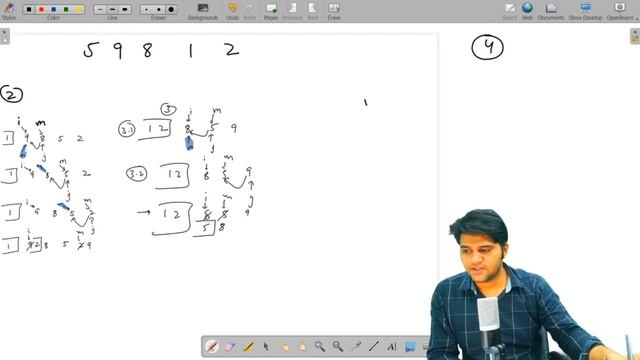Select the red pen color
Screen dimensions: 640x360
pyautogui.click(x=41, y=9)
